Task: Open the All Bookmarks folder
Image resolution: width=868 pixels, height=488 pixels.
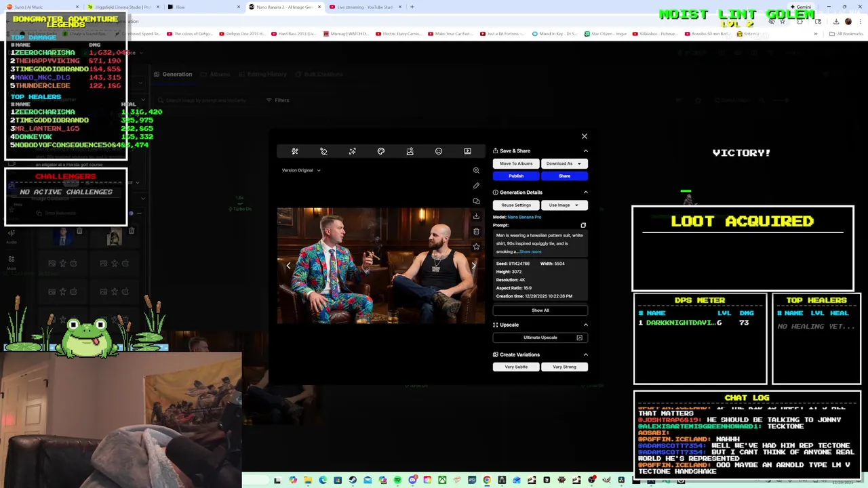Action: point(846,33)
